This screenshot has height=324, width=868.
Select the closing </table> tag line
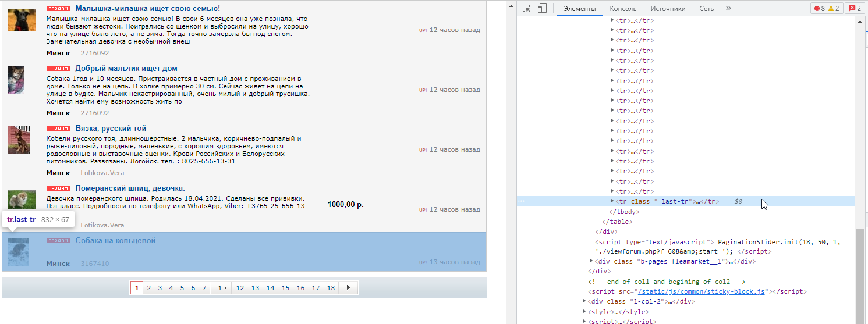(617, 221)
